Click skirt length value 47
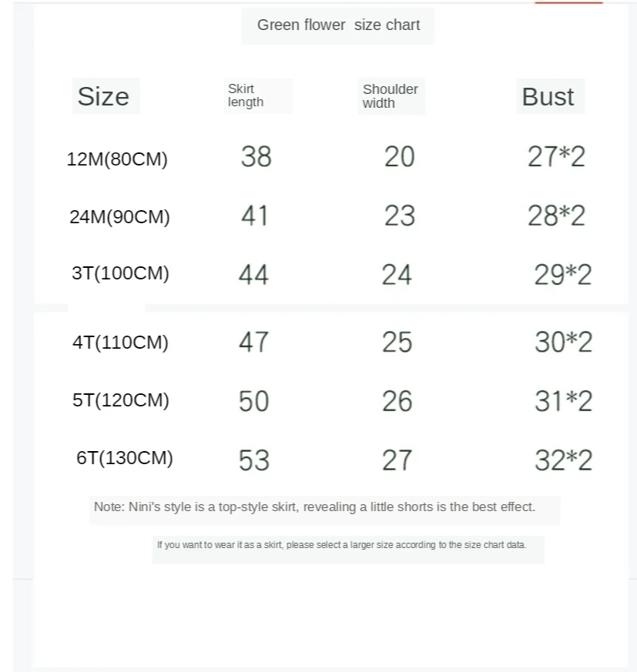This screenshot has width=637, height=672. (x=253, y=343)
